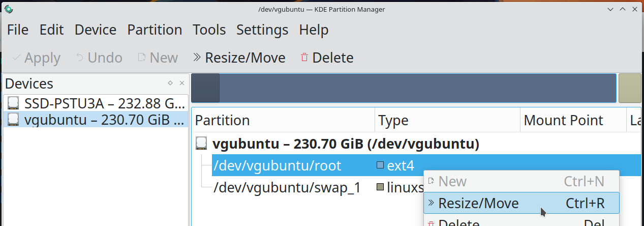Viewport: 644px width, 226px height.
Task: Sort by the Mount Point column header
Action: (563, 121)
